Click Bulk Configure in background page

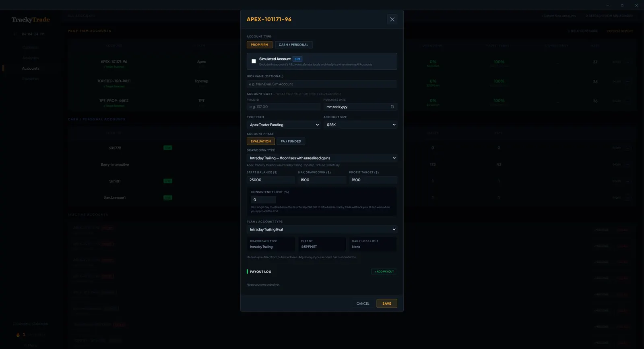coord(583,31)
